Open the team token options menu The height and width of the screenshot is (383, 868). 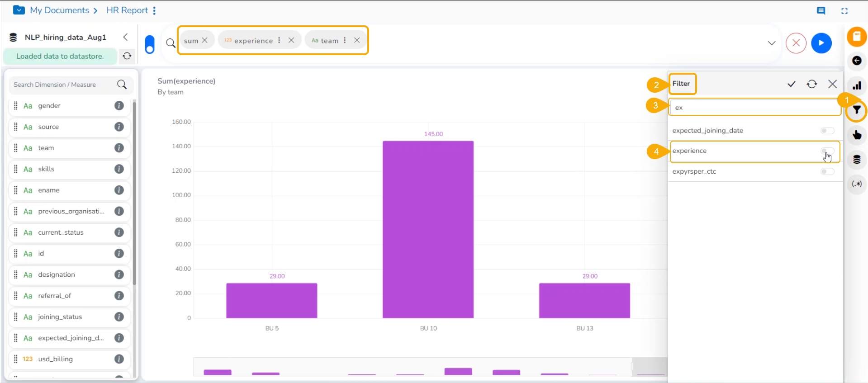pos(345,40)
